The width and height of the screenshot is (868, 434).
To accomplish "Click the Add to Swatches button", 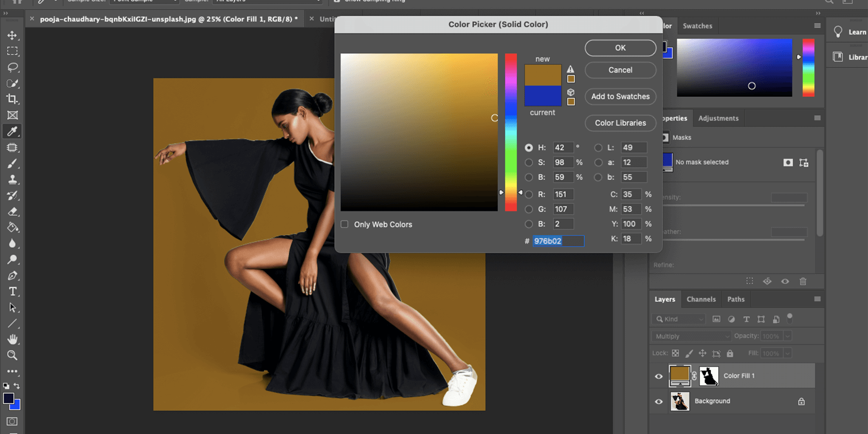I will [620, 97].
